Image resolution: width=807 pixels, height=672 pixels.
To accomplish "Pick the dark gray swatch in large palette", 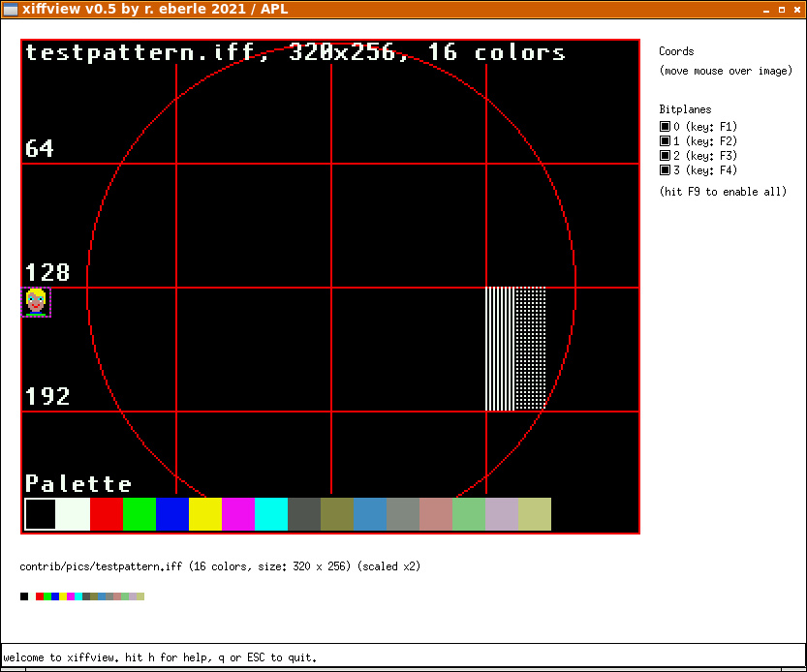I will tap(304, 513).
